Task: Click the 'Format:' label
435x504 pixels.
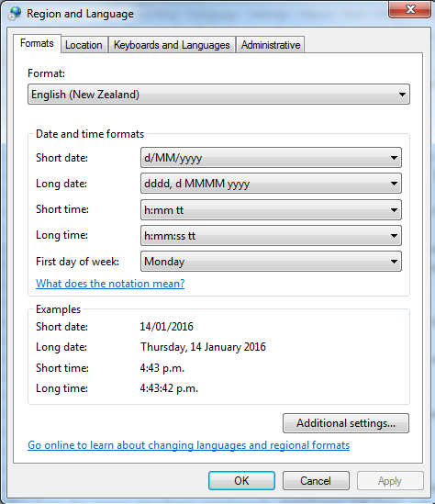Action: (46, 73)
